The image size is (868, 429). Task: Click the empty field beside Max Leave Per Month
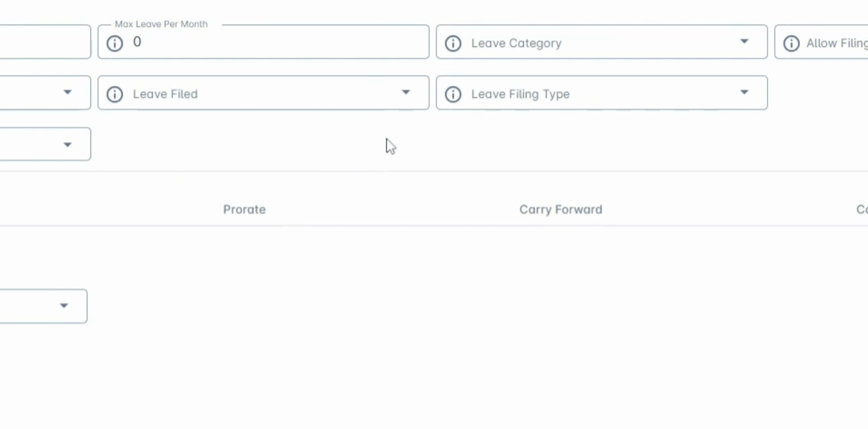(44, 42)
